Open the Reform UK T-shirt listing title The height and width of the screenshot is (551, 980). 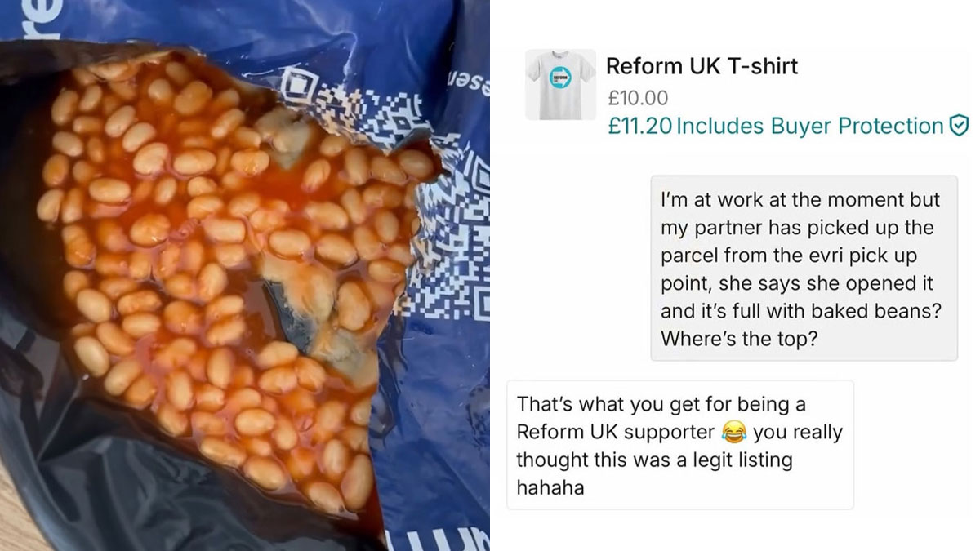[x=702, y=66]
